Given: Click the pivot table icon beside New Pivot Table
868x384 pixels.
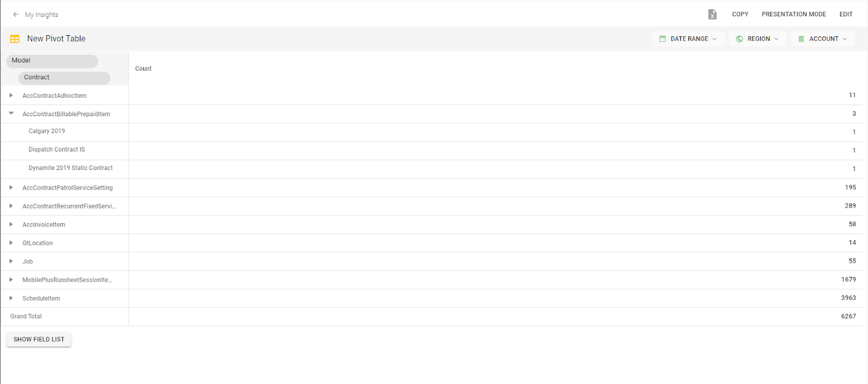Looking at the screenshot, I should click(15, 39).
